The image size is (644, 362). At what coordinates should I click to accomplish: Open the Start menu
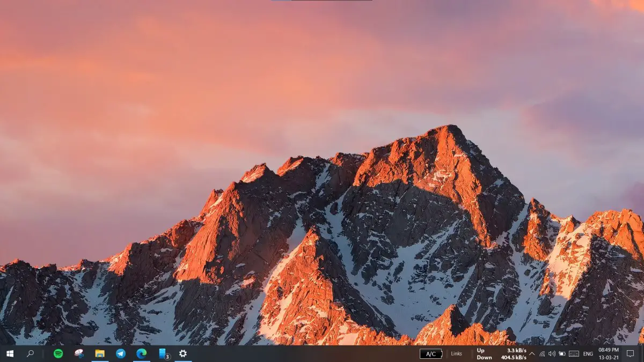pos(10,353)
